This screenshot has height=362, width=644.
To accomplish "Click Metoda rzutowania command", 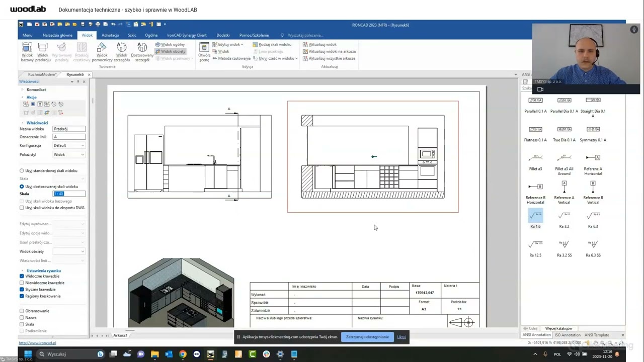I will 231,58.
